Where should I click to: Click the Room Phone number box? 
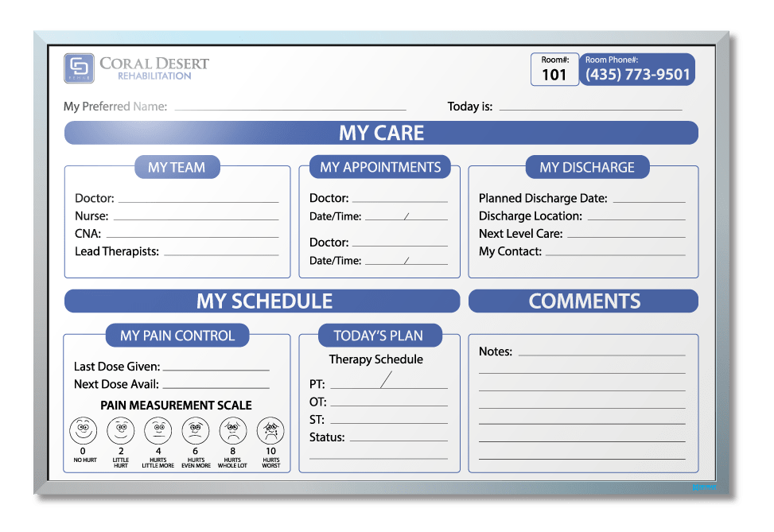tap(637, 70)
